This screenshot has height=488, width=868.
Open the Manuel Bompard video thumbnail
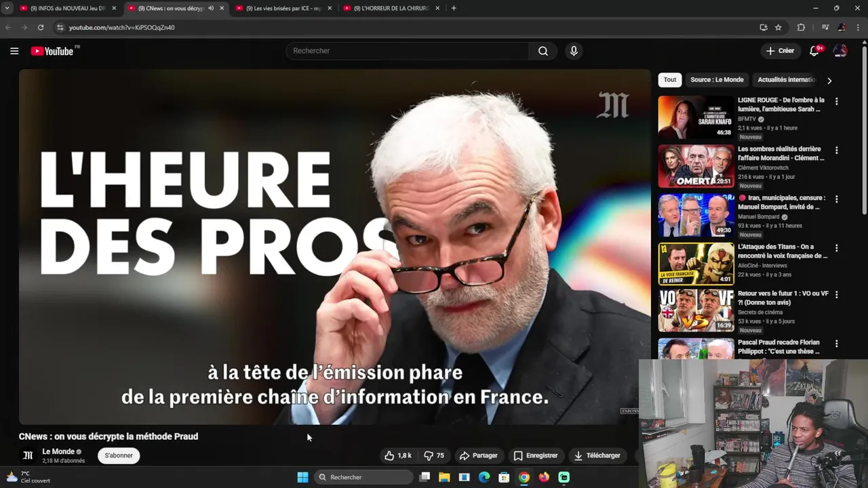[696, 215]
